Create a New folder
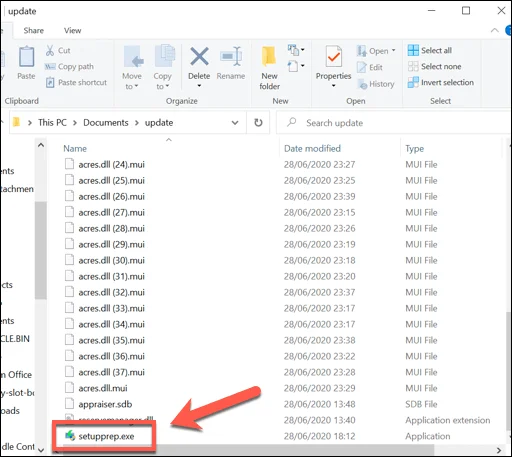 pos(269,68)
